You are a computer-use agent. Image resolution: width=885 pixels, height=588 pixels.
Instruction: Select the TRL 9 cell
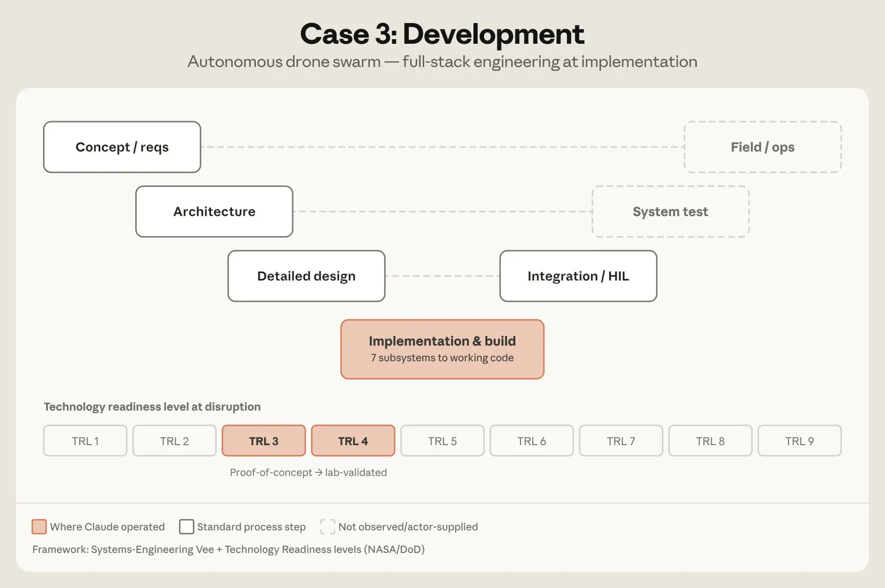click(x=800, y=441)
